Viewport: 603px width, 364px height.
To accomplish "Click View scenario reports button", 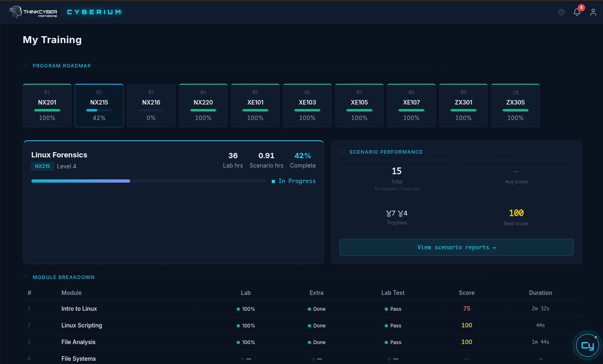I will point(457,247).
